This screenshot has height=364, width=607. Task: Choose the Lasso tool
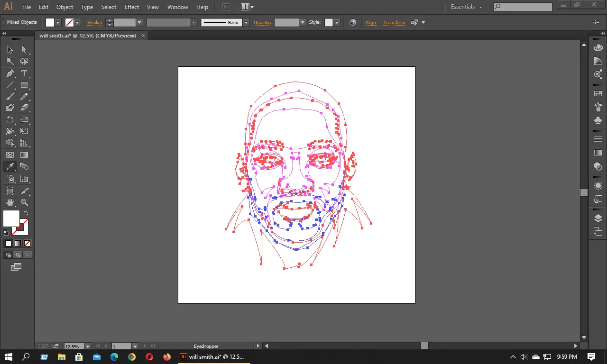[x=24, y=62]
